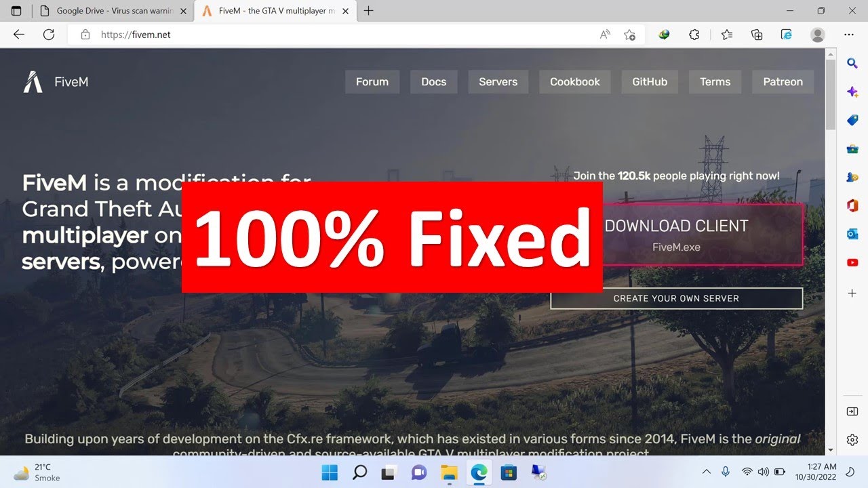
Task: Open File Explorer from taskbar
Action: (449, 472)
